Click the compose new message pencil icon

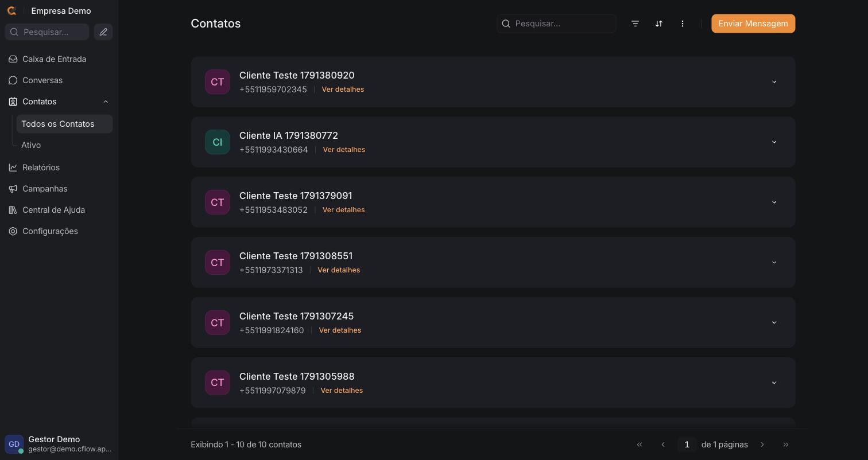pyautogui.click(x=103, y=32)
